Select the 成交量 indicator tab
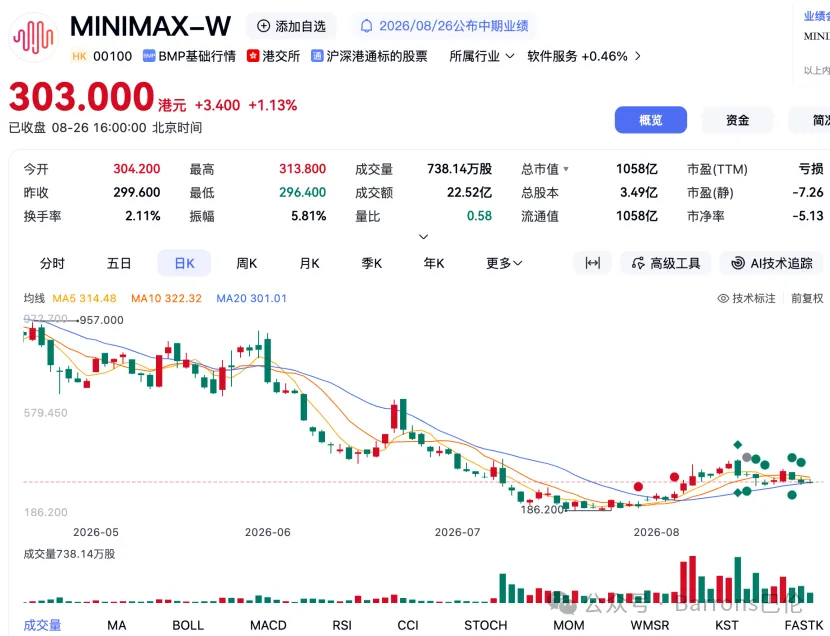This screenshot has width=830, height=636. tap(42, 625)
